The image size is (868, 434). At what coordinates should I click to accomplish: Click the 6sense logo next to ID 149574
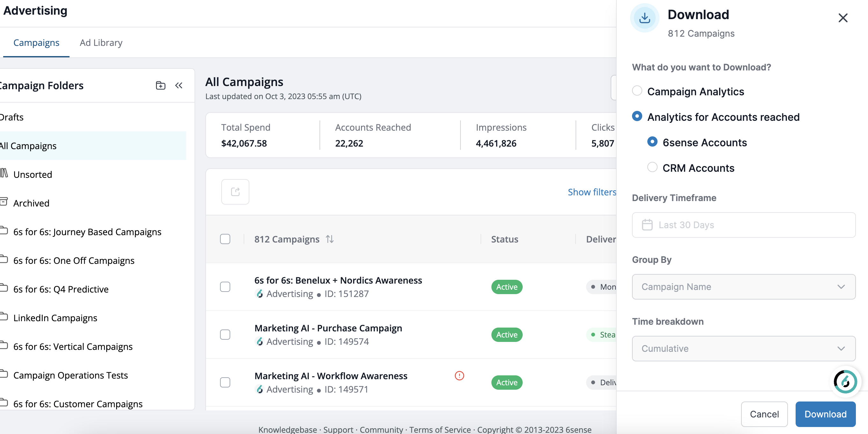[x=259, y=342]
